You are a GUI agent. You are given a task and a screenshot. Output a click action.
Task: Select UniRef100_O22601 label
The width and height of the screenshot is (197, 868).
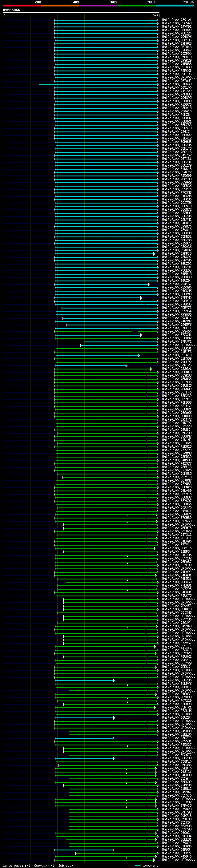pyautogui.click(x=177, y=369)
